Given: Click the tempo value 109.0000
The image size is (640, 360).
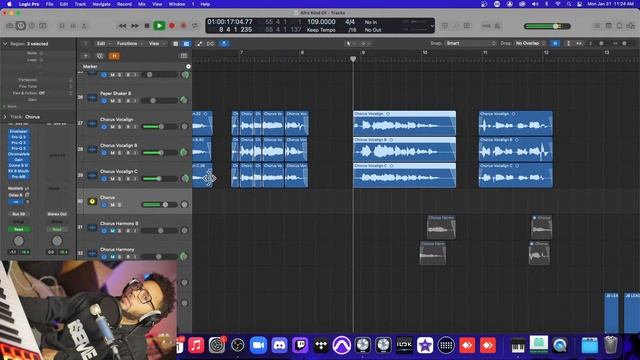Looking at the screenshot, I should (321, 22).
